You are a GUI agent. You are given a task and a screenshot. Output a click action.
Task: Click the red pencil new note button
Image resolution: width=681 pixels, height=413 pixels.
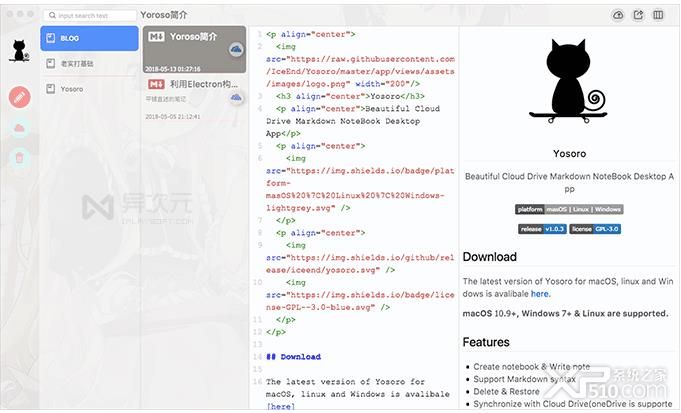coord(20,97)
